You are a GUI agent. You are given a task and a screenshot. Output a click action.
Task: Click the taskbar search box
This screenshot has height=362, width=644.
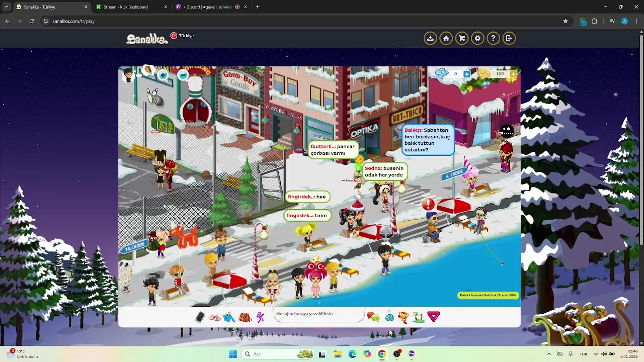point(278,354)
